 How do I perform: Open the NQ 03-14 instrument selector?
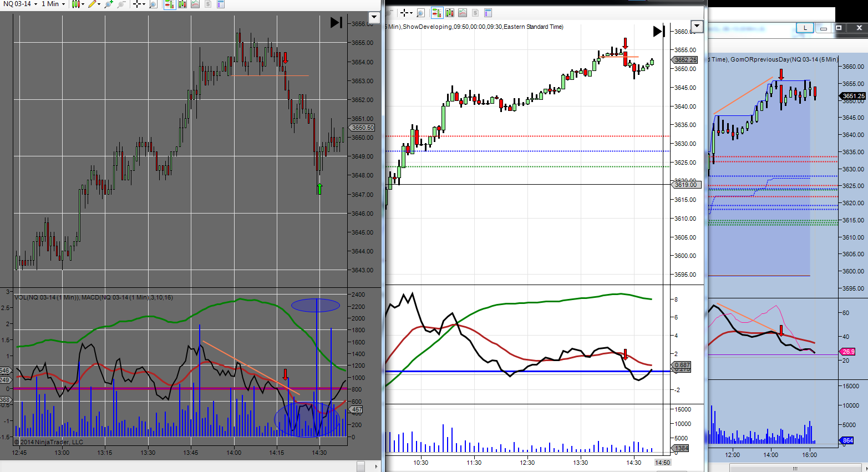[21, 4]
